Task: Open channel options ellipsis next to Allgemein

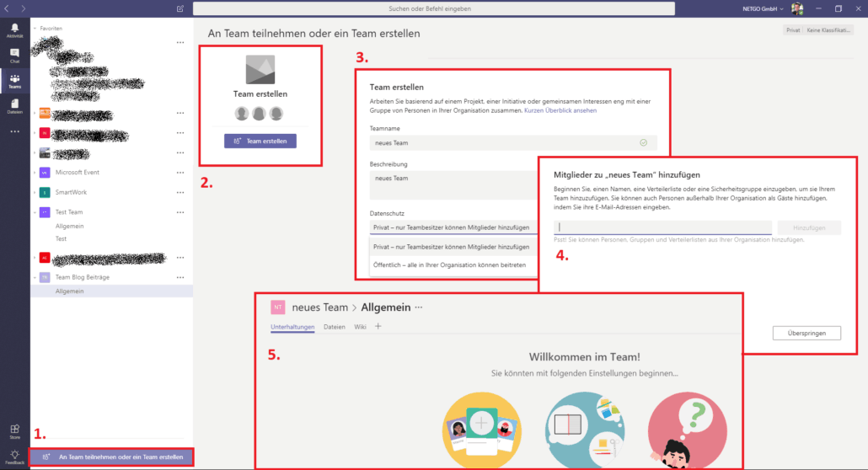Action: 419,307
